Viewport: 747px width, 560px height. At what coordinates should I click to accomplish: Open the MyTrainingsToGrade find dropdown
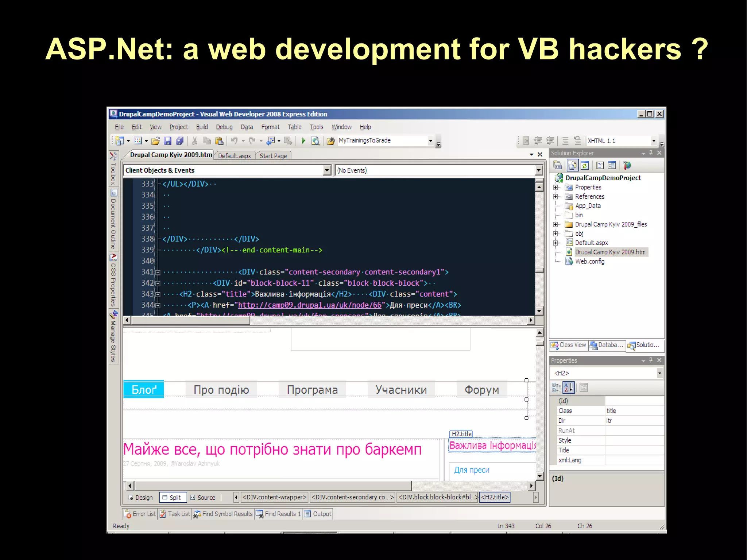(430, 141)
